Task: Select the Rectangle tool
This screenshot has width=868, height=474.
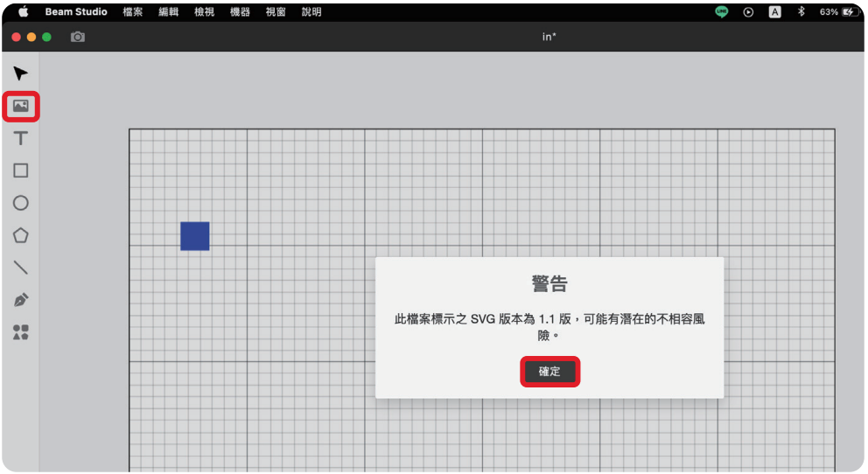Action: point(20,171)
